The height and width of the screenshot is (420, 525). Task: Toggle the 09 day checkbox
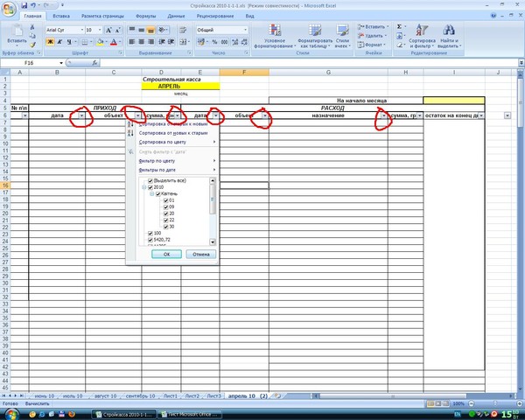(165, 207)
